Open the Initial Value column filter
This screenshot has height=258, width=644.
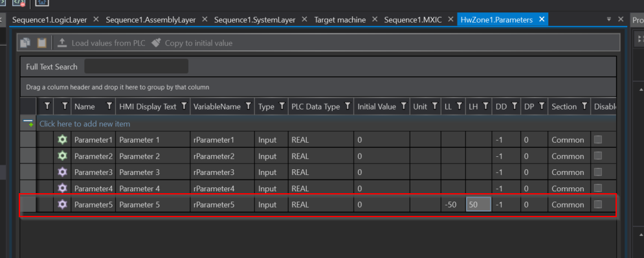pos(404,106)
